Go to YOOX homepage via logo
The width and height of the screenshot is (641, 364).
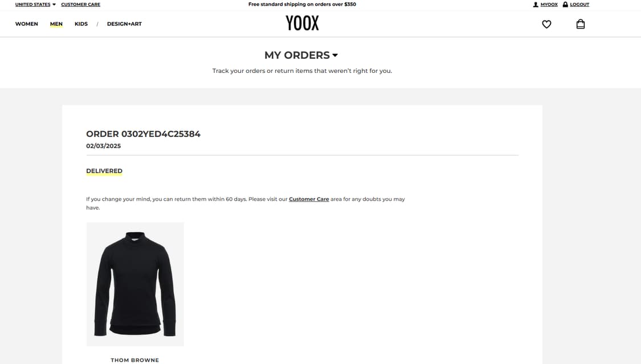pyautogui.click(x=302, y=23)
